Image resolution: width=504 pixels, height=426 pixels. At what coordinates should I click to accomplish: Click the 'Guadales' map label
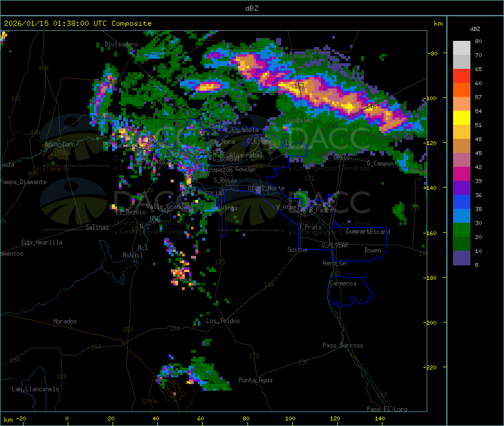coord(299,120)
